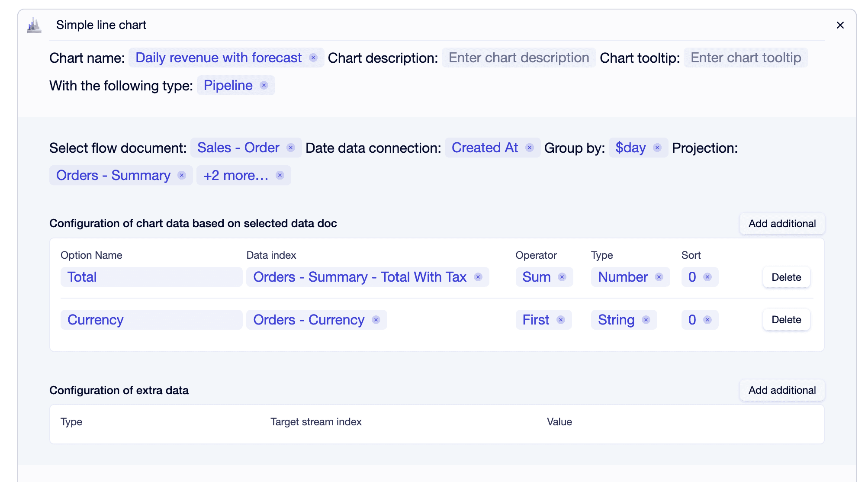
Task: Remove the "Pipeline" type tag
Action: tap(264, 85)
